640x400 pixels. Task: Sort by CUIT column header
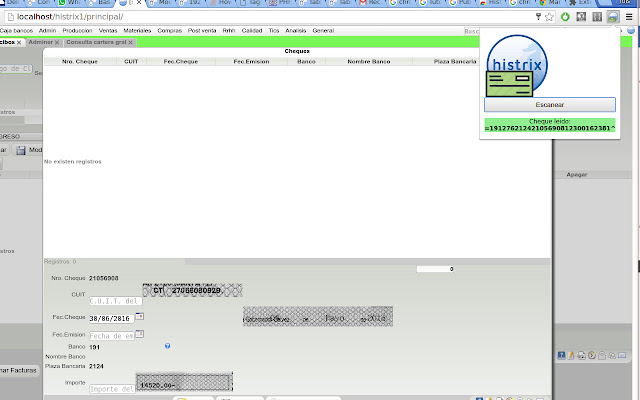131,62
